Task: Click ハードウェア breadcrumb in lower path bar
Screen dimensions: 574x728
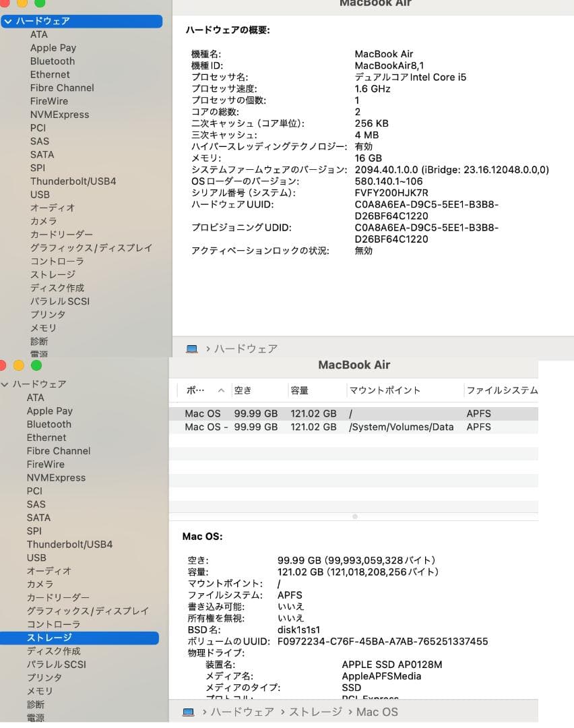Action: 243,712
